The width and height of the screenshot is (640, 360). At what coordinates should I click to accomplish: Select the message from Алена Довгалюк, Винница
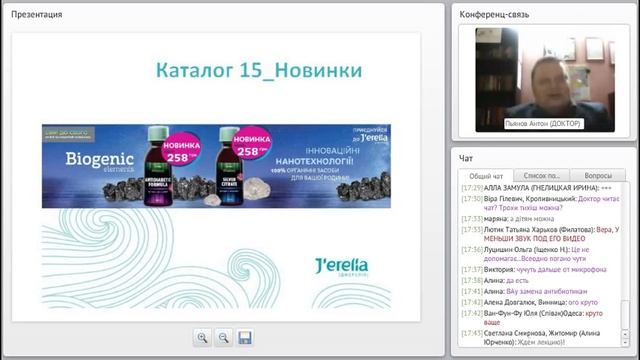tap(529, 302)
